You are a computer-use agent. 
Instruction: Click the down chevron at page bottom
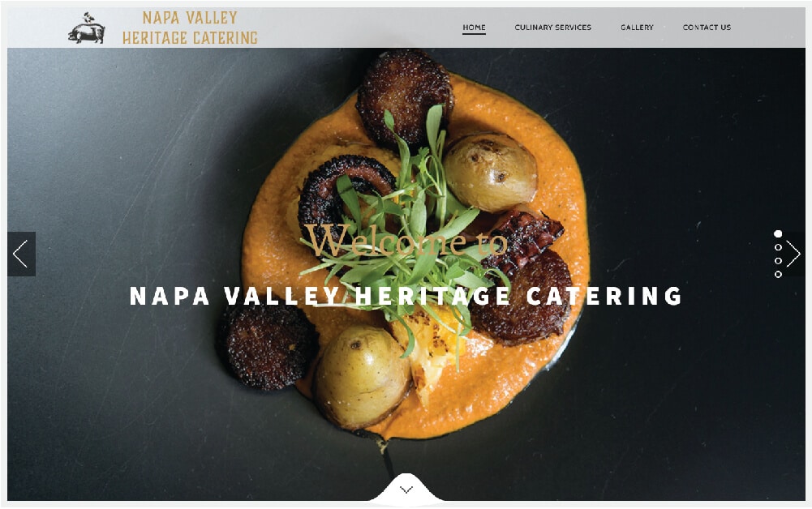[x=406, y=490]
